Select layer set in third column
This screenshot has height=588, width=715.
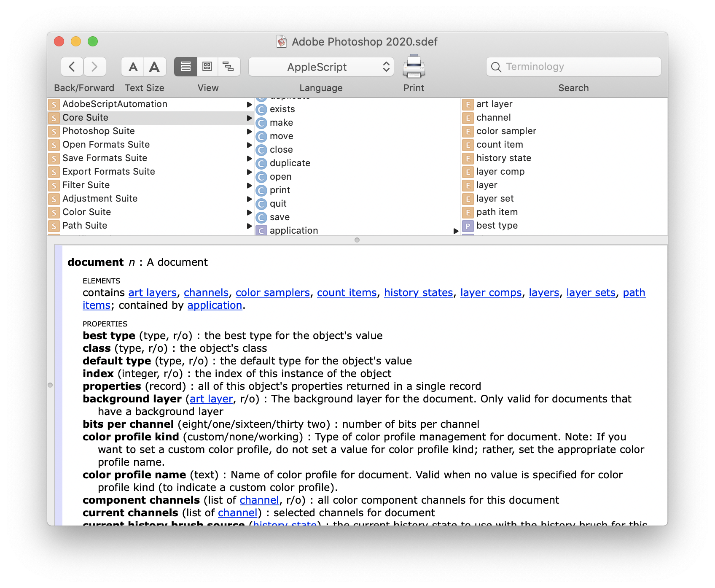pyautogui.click(x=564, y=199)
